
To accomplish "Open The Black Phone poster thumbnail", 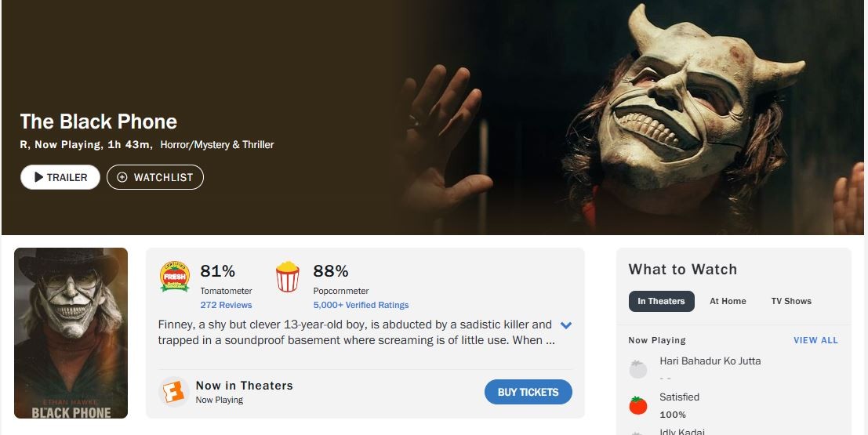I will (71, 333).
